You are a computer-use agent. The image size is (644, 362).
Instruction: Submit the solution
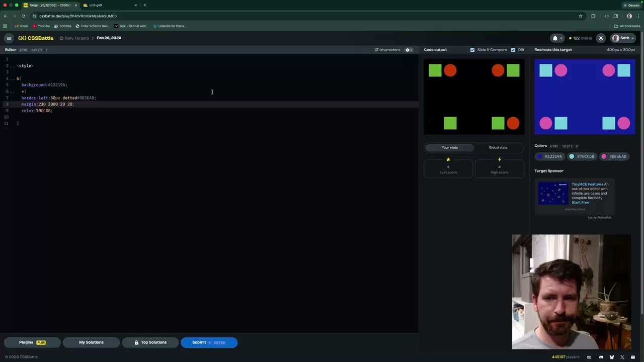(209, 342)
